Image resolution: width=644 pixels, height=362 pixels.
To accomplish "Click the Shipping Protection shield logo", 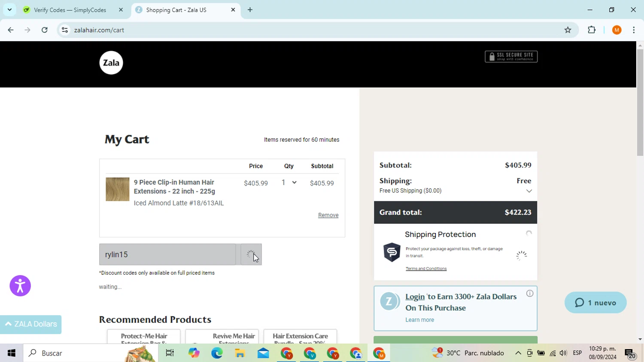I will click(x=392, y=252).
